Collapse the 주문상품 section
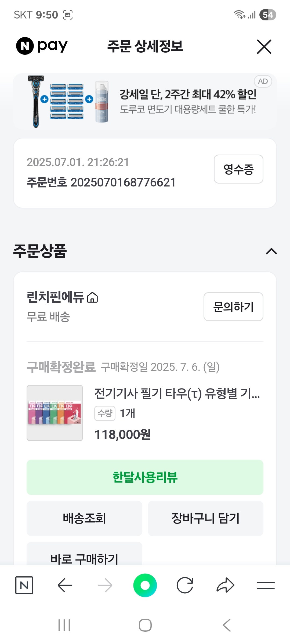Image resolution: width=290 pixels, height=644 pixels. click(x=271, y=251)
